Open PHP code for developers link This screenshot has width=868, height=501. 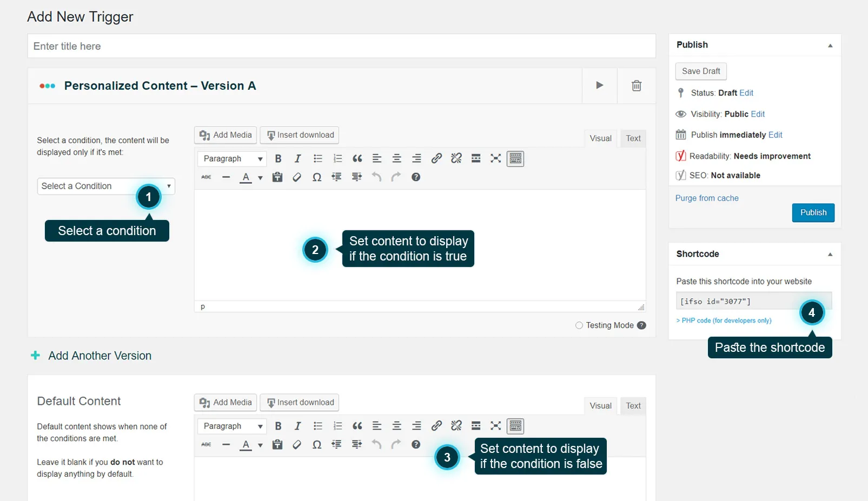click(724, 320)
